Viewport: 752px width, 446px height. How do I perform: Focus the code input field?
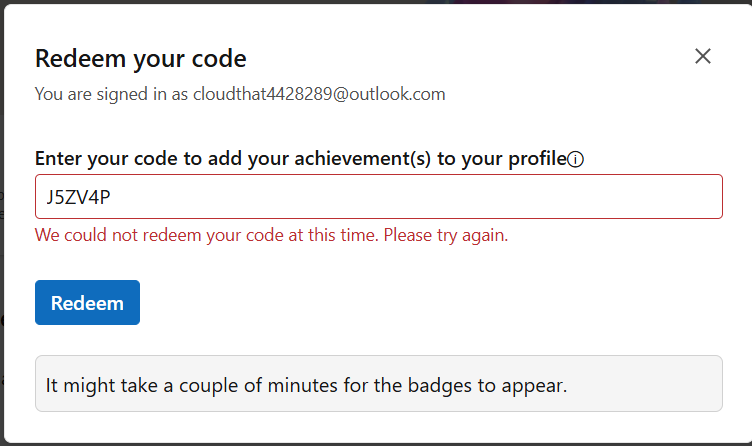point(378,197)
